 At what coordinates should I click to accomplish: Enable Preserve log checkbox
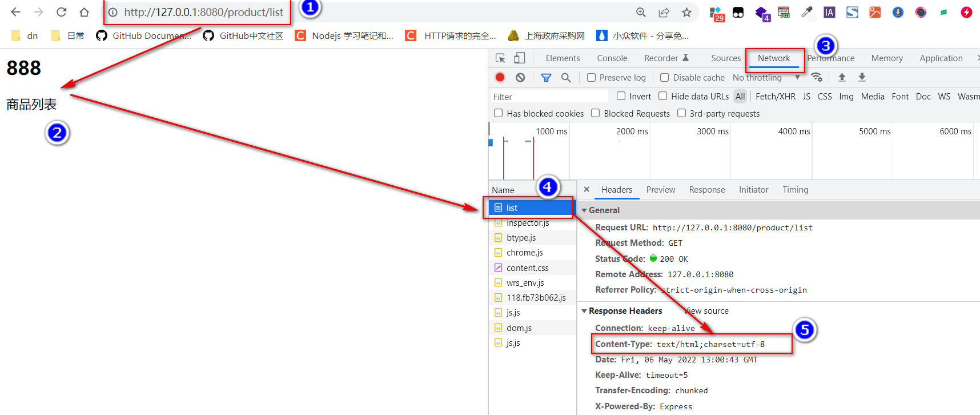(x=592, y=77)
